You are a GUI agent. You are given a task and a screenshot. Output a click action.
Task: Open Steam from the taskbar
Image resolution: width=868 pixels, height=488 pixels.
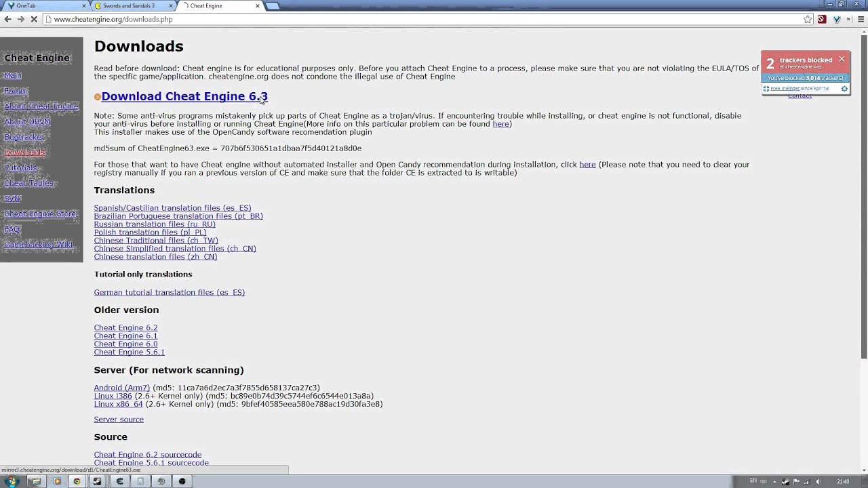click(x=98, y=481)
